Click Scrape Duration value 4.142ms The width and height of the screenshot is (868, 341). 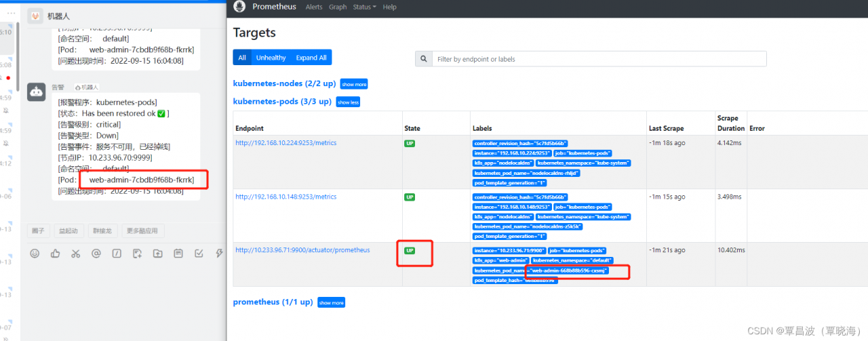729,143
